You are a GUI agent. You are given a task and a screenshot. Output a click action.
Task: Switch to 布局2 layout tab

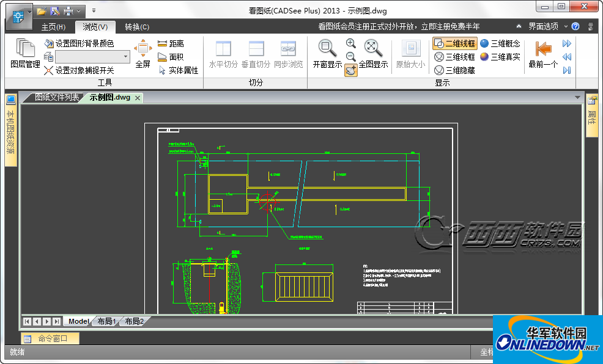tap(134, 321)
